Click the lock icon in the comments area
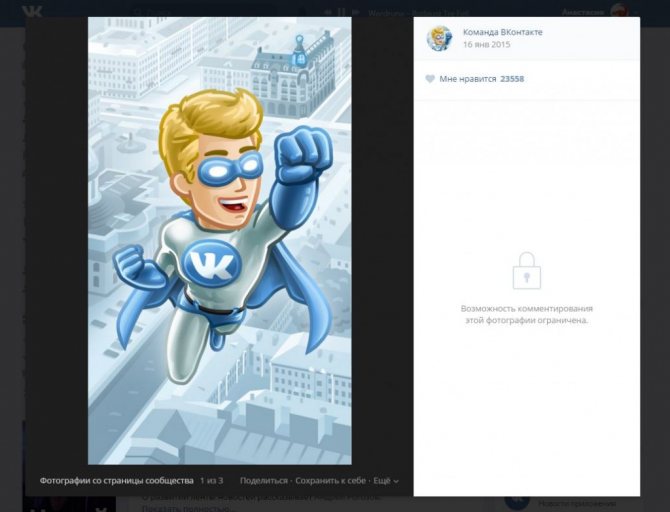670x512 pixels. point(526,271)
